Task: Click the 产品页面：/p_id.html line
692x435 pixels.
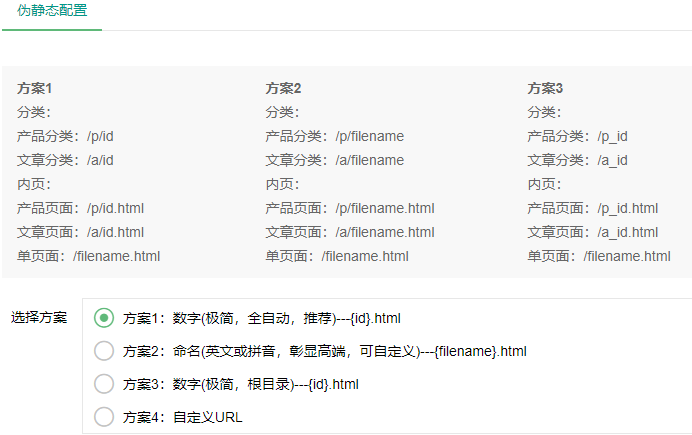Action: click(x=592, y=208)
